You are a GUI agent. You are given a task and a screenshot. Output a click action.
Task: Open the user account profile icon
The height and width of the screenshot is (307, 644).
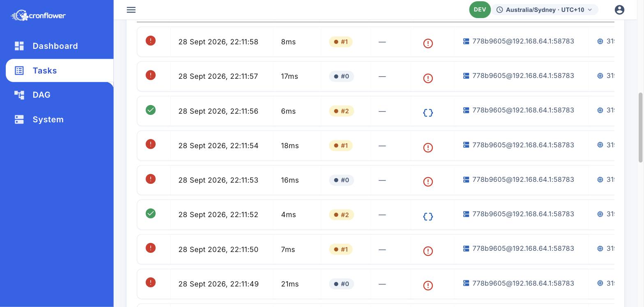pos(619,10)
